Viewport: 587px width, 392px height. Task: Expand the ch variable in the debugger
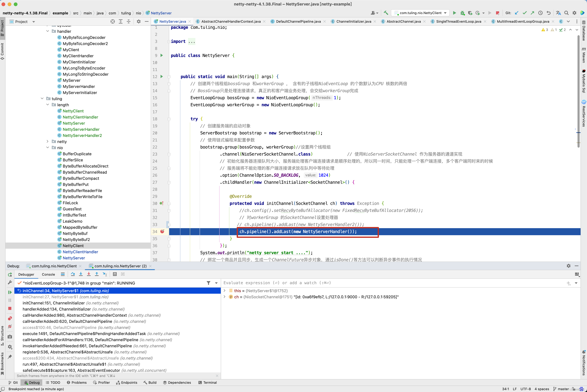pyautogui.click(x=224, y=297)
